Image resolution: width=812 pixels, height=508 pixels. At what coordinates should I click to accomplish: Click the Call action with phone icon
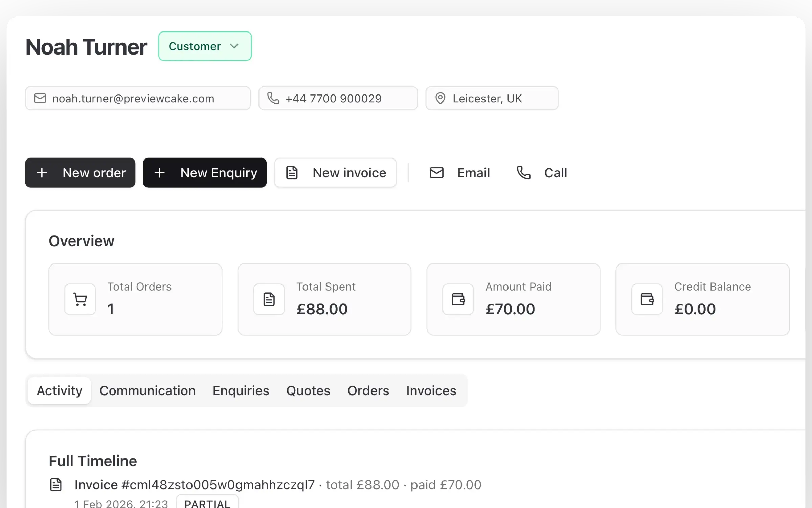[542, 173]
